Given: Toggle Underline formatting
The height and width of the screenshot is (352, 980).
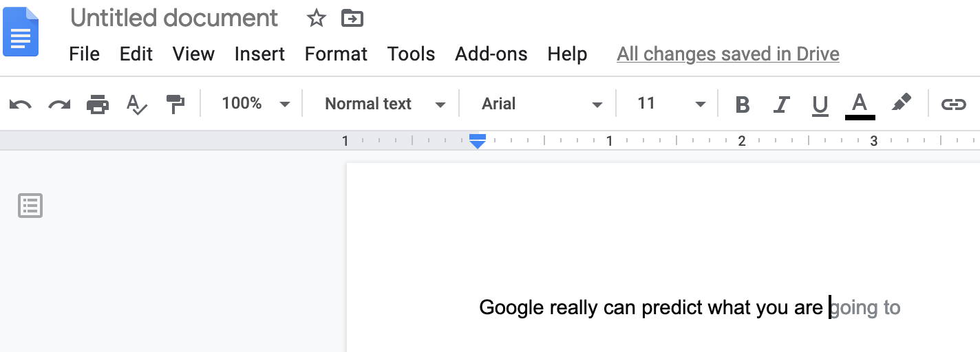Looking at the screenshot, I should [820, 104].
